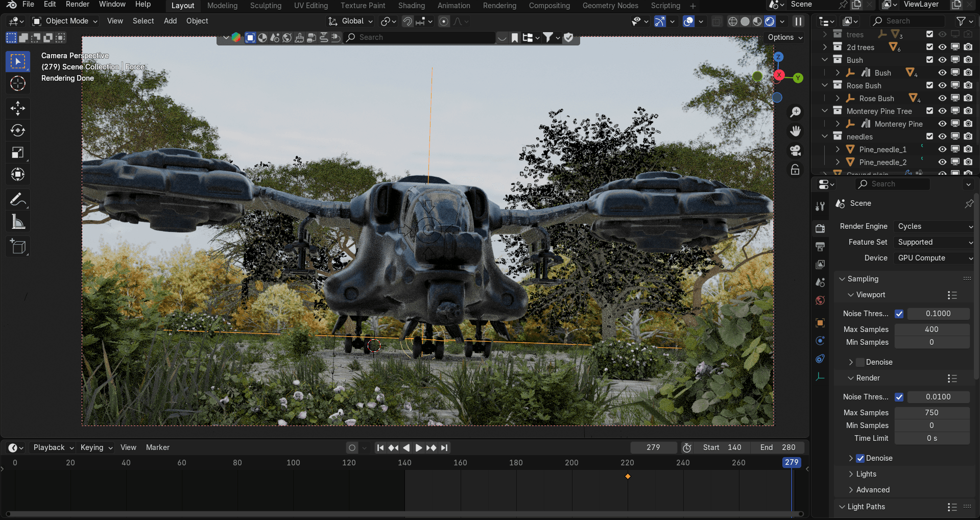This screenshot has width=980, height=520.
Task: Hide Pine_needle_1 in the viewport
Action: (942, 150)
